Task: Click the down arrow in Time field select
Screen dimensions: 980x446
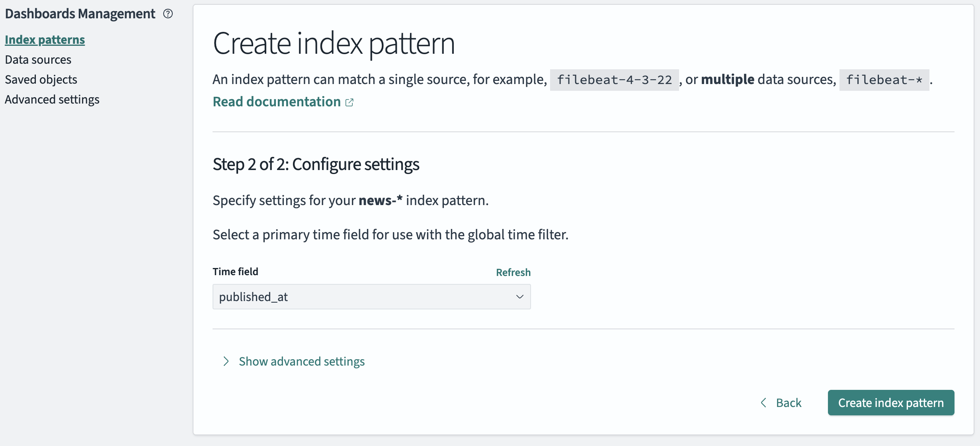Action: coord(519,297)
